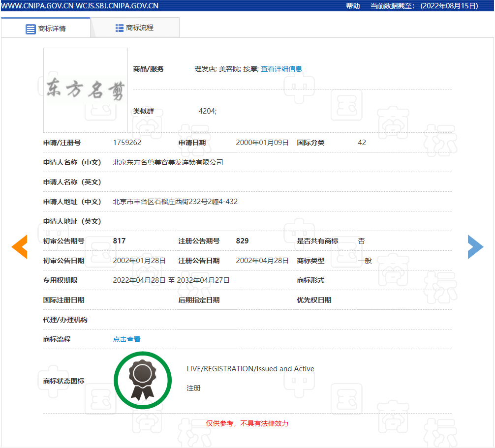Switch to the 商标流程 tab
Screen dimensions: 495x448
click(135, 28)
